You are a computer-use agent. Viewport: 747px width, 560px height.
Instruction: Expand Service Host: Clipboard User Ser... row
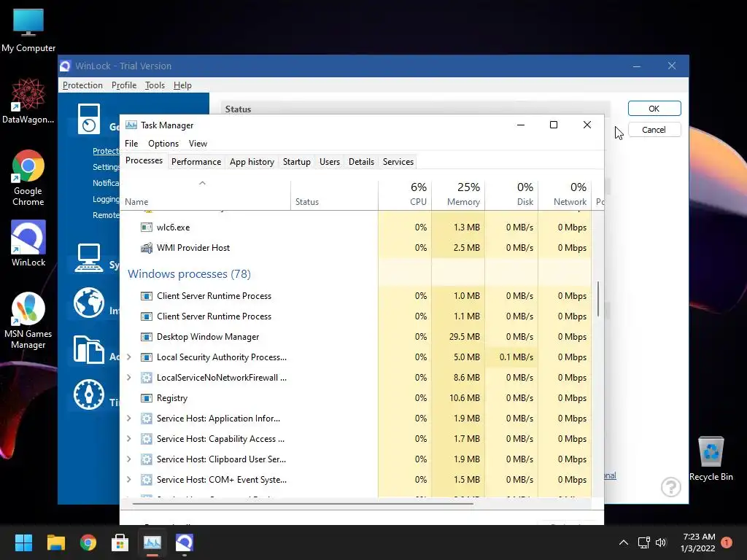click(x=128, y=459)
